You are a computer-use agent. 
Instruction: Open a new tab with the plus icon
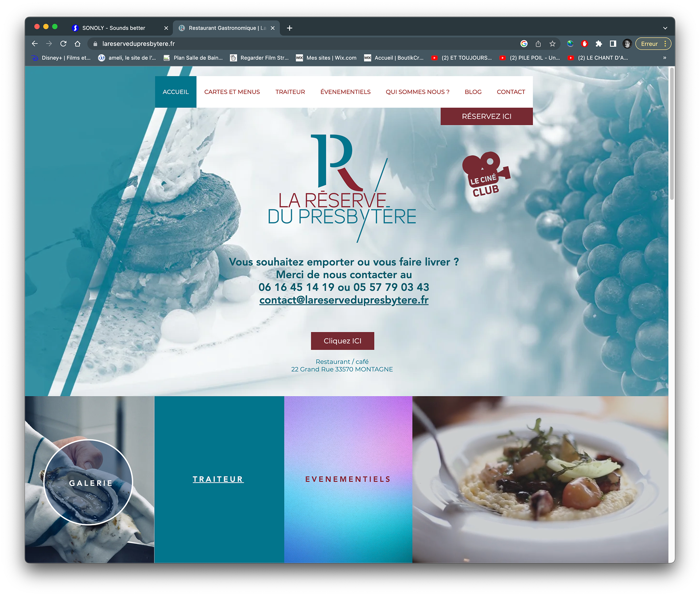pos(289,28)
